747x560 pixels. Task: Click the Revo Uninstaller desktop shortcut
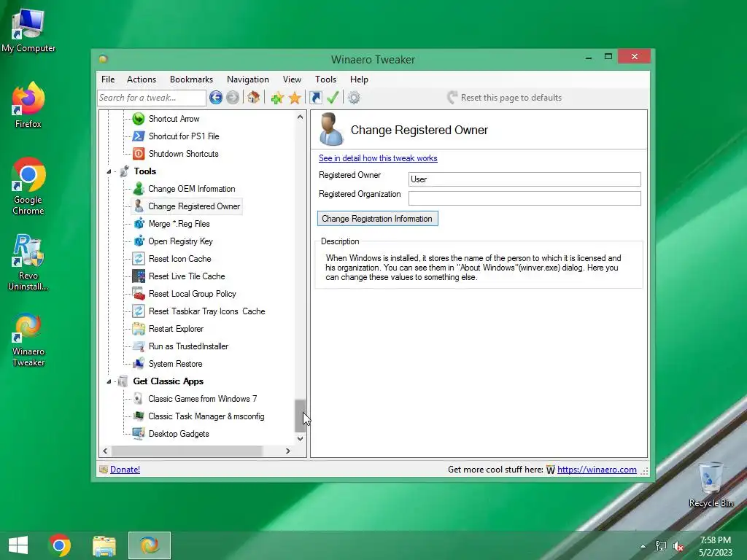28,262
